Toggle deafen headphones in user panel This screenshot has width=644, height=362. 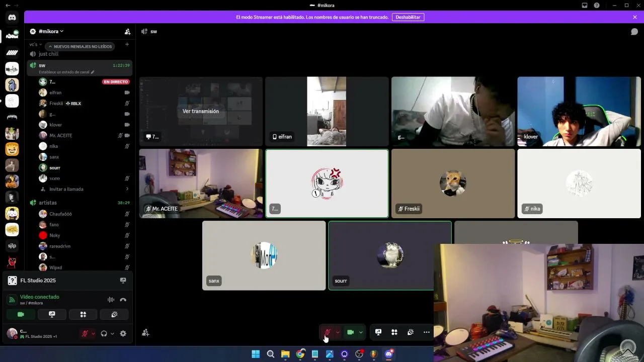(104, 333)
